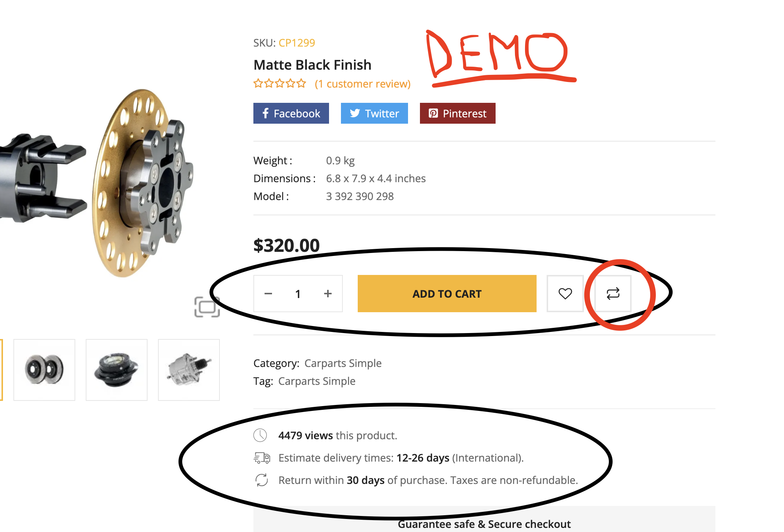Open image fullscreen zoom icon
This screenshot has width=784, height=532.
[x=207, y=307]
